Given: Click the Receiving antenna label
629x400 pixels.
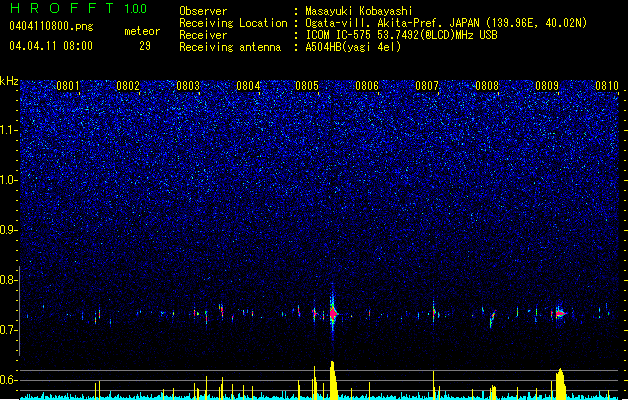Looking at the screenshot, I should pyautogui.click(x=230, y=47).
